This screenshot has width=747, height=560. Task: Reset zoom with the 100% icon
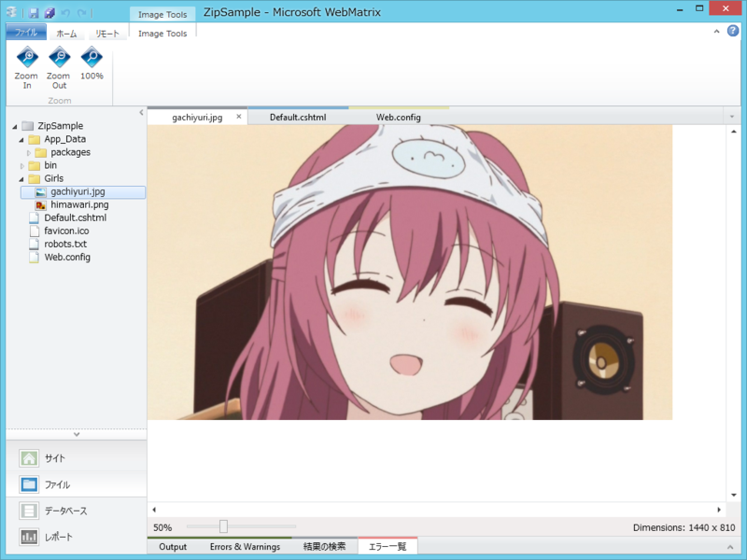point(92,58)
